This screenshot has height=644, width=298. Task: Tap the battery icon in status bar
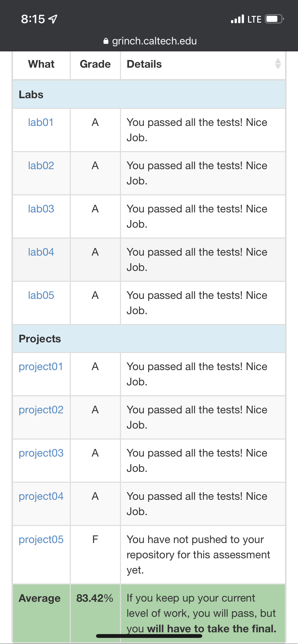point(274,19)
